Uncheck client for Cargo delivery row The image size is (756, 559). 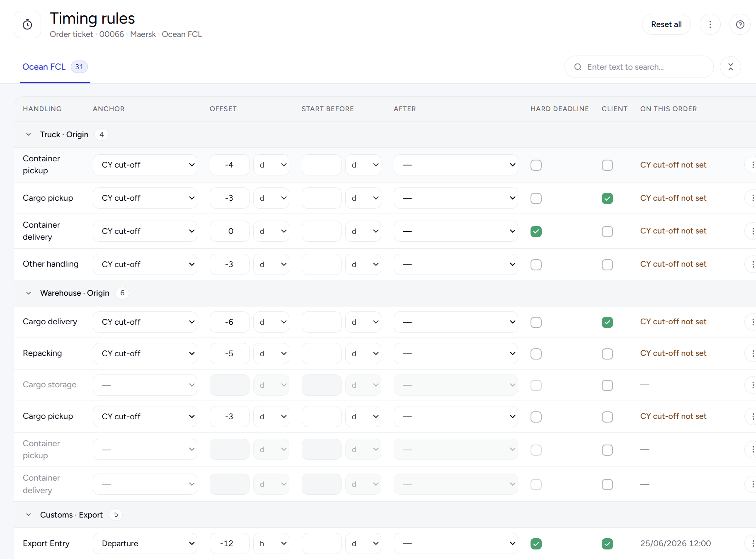click(x=607, y=322)
